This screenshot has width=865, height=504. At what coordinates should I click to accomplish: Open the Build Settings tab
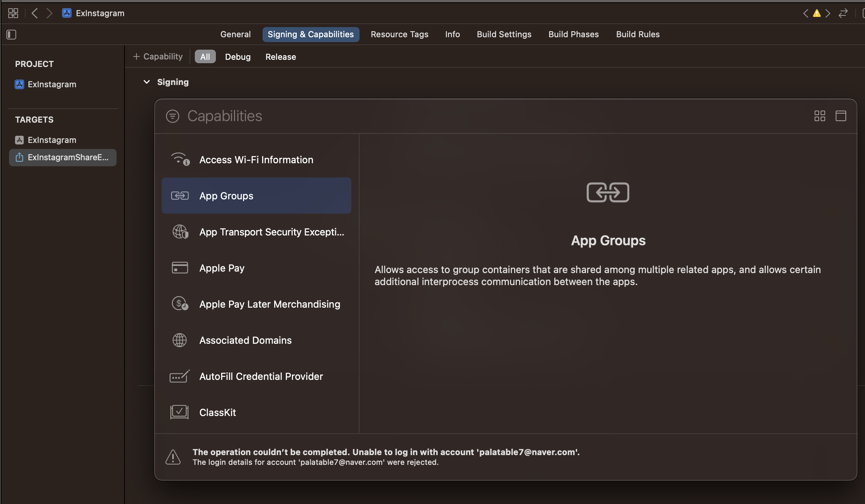[x=504, y=34]
